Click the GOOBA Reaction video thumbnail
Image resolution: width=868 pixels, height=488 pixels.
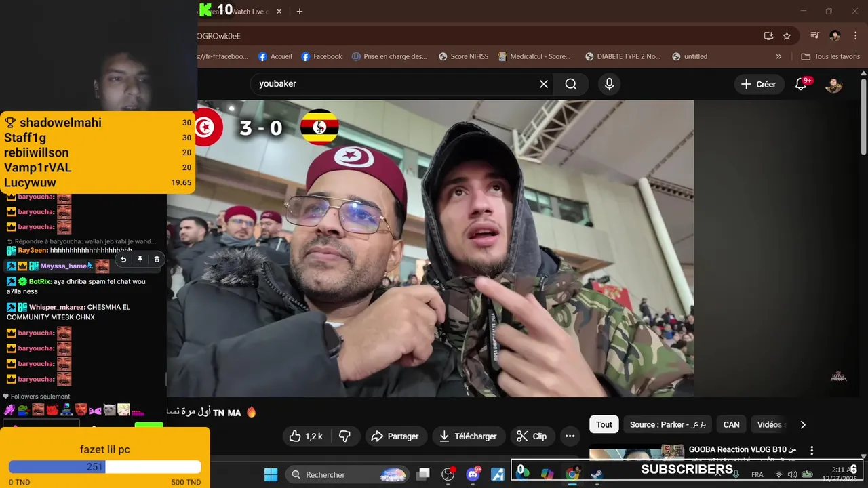click(637, 453)
